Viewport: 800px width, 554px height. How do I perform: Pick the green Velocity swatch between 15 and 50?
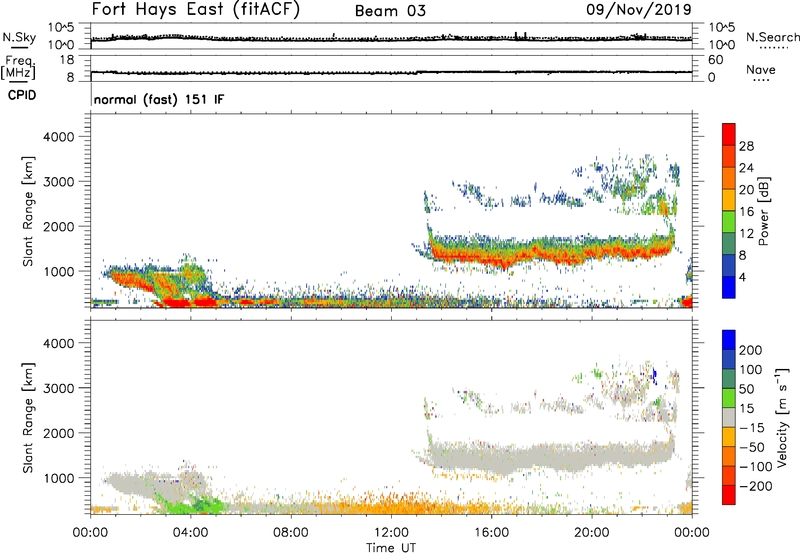729,398
